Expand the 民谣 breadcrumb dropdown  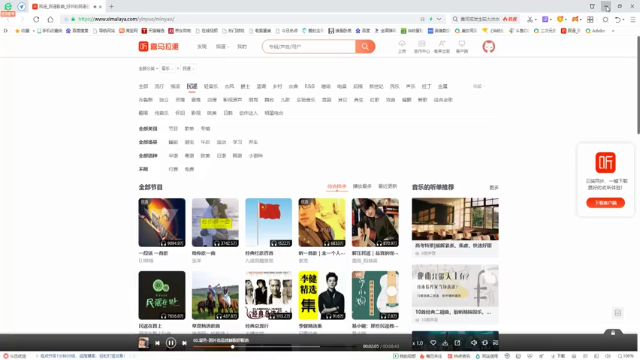click(x=188, y=68)
